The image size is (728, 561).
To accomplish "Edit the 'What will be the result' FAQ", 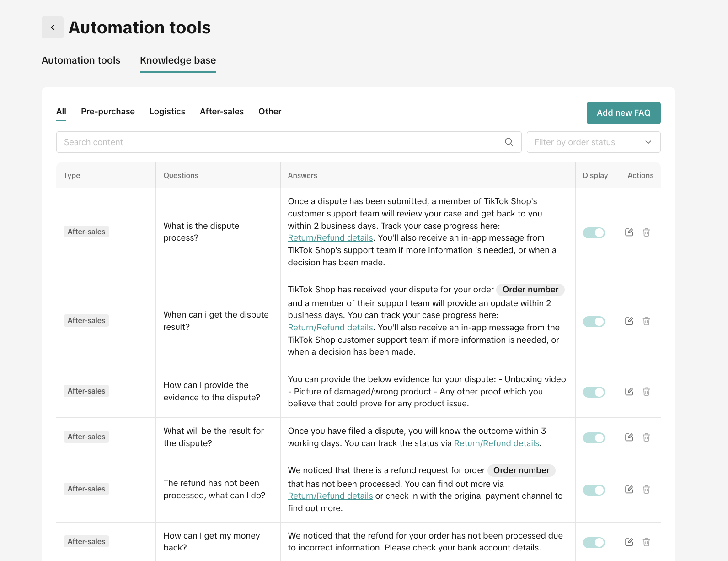I will [x=629, y=437].
